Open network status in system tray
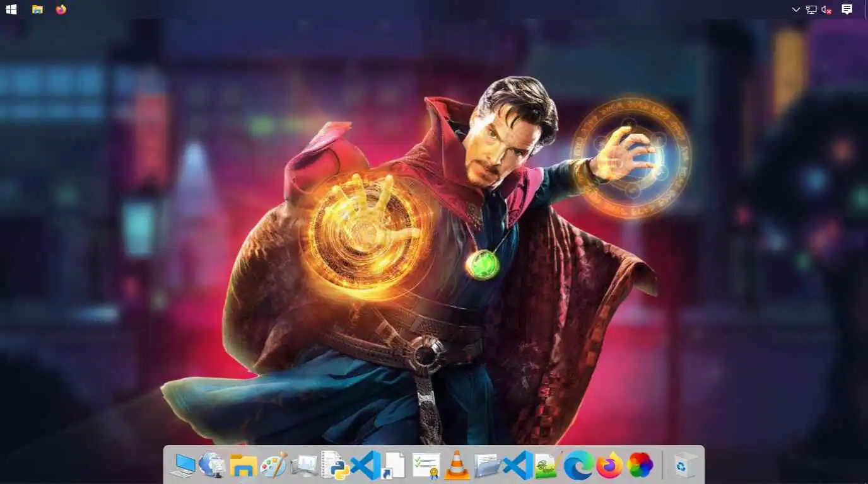 [x=811, y=9]
